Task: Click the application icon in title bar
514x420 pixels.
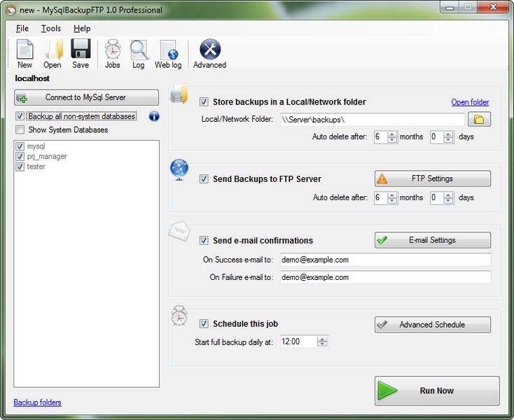Action: pyautogui.click(x=11, y=10)
